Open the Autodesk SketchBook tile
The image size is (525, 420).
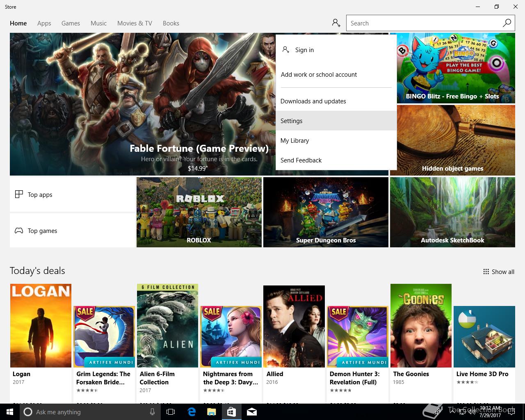click(452, 212)
